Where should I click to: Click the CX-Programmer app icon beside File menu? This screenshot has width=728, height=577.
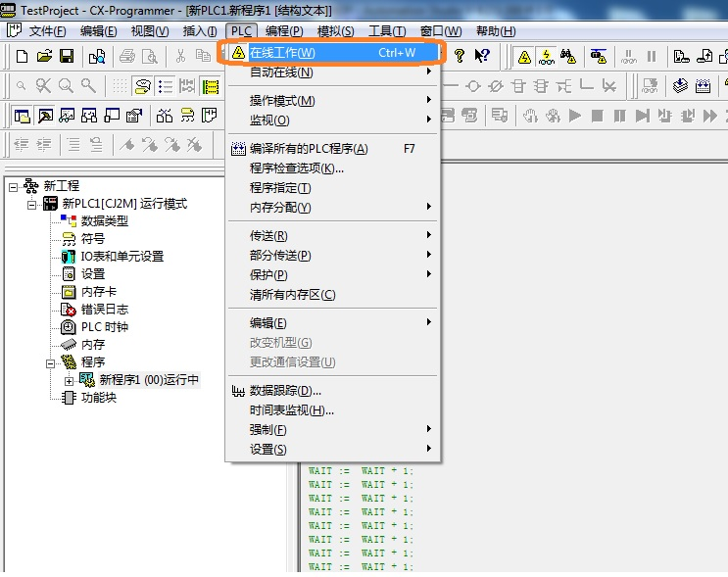14,30
